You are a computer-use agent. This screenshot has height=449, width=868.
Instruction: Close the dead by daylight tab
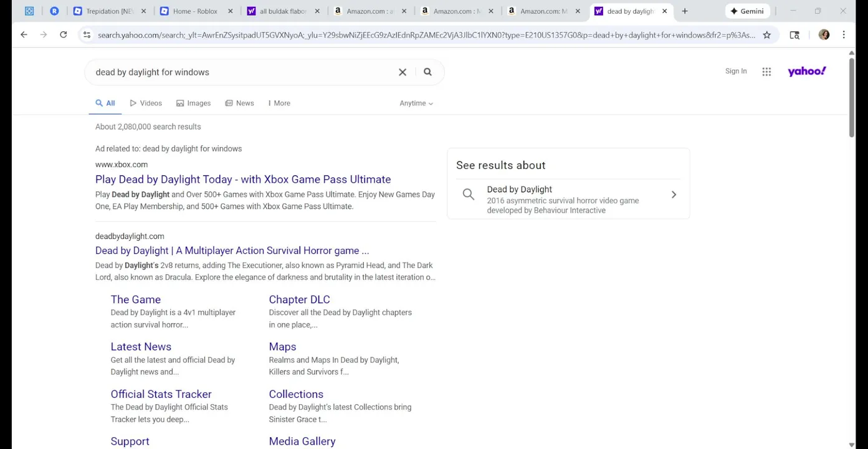[x=664, y=11]
